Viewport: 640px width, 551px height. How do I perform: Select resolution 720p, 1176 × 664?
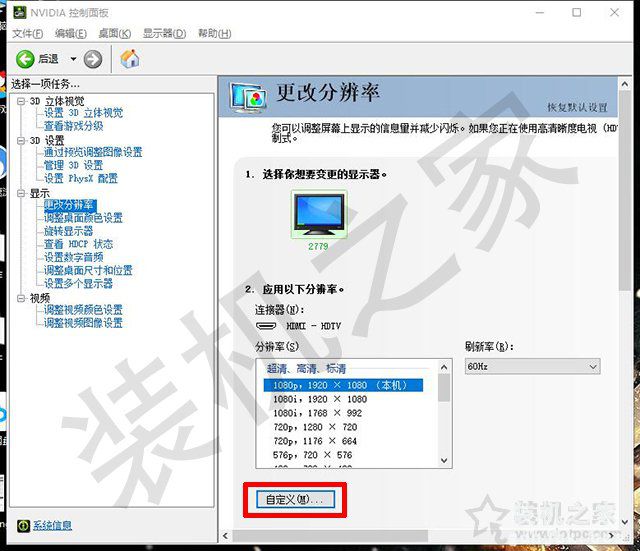[x=315, y=441]
